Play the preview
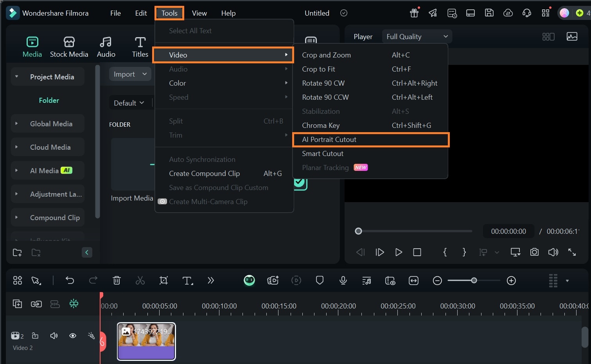 pyautogui.click(x=399, y=252)
